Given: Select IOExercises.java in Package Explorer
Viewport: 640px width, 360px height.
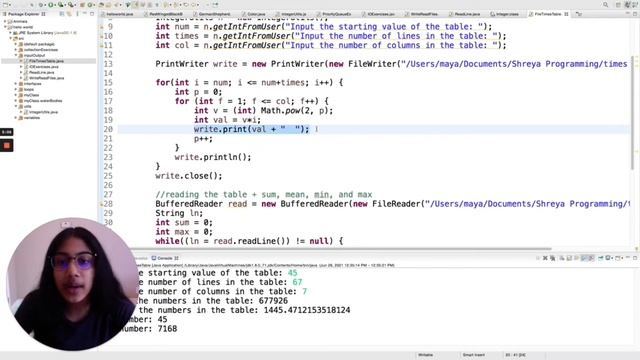Looking at the screenshot, I should pyautogui.click(x=44, y=67).
